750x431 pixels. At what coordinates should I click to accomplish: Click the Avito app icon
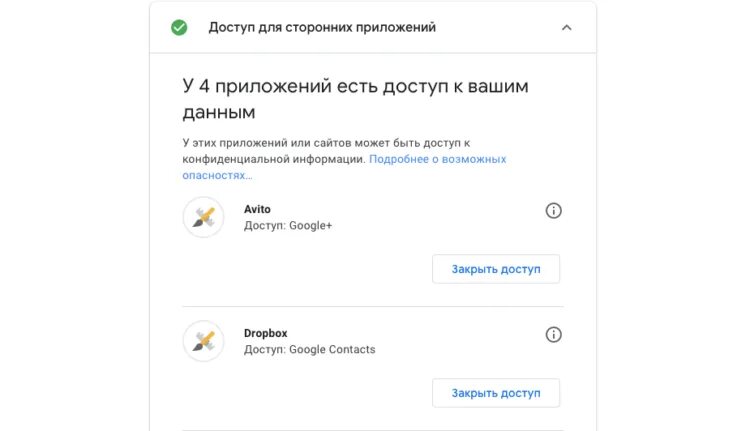[203, 217]
